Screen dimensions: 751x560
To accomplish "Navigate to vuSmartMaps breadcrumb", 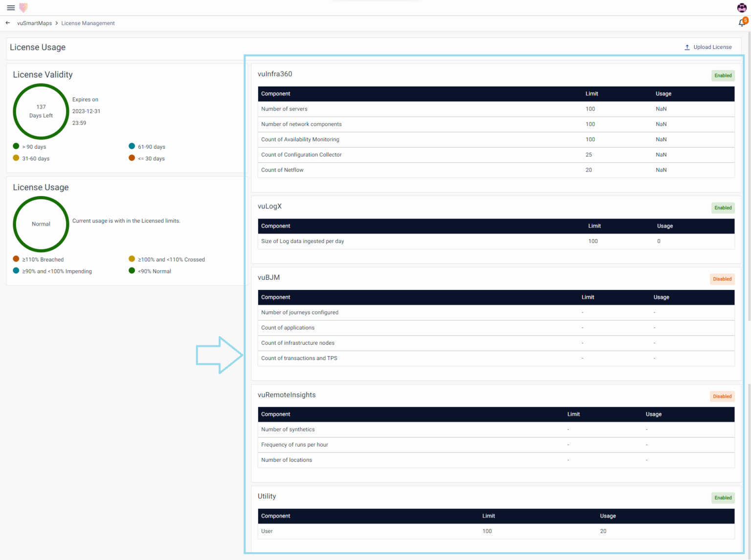I will 34,23.
